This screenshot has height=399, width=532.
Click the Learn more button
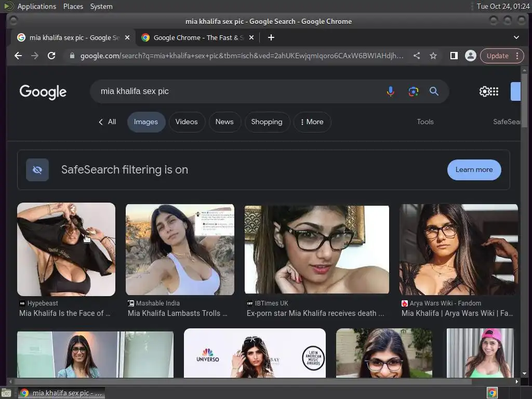pos(474,170)
